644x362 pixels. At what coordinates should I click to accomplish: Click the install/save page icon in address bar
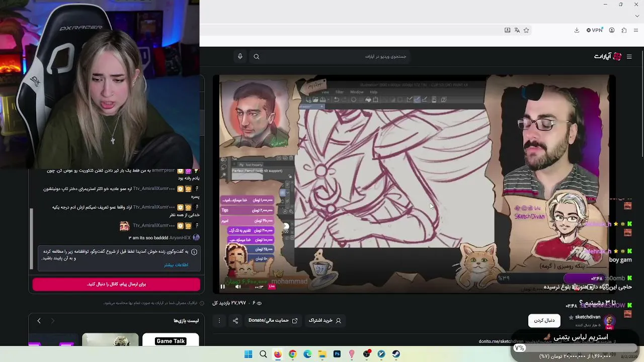pos(507,30)
